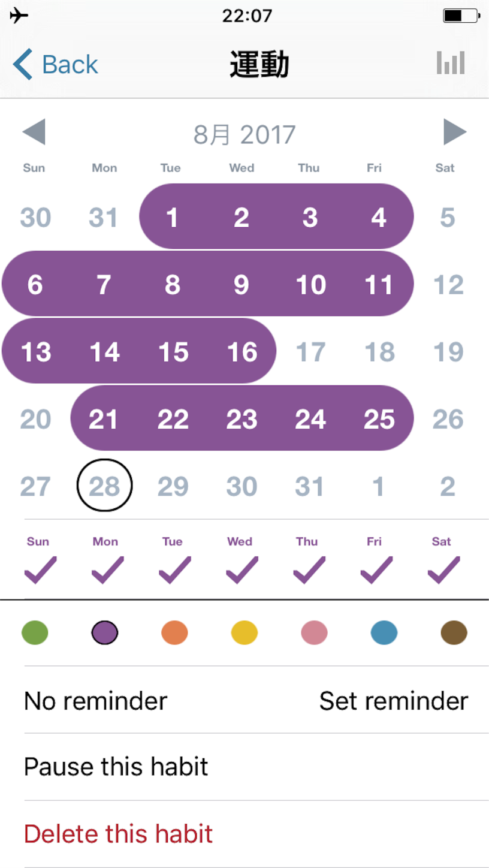The image size is (489, 868).
Task: Open the statistics bar chart icon
Action: 451,63
